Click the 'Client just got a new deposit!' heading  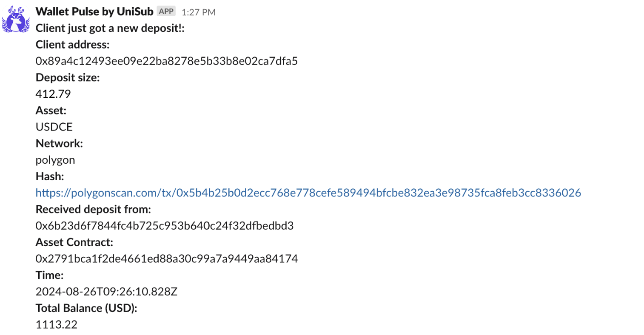tap(110, 28)
